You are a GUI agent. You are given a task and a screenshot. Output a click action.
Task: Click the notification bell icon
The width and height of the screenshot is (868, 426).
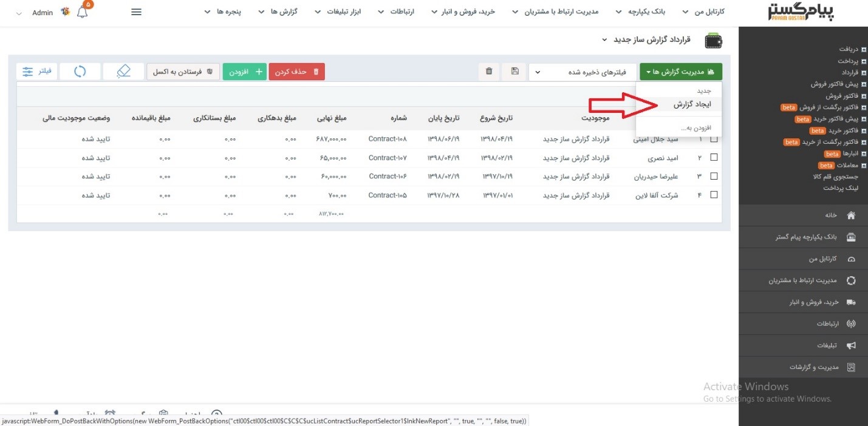click(x=83, y=12)
